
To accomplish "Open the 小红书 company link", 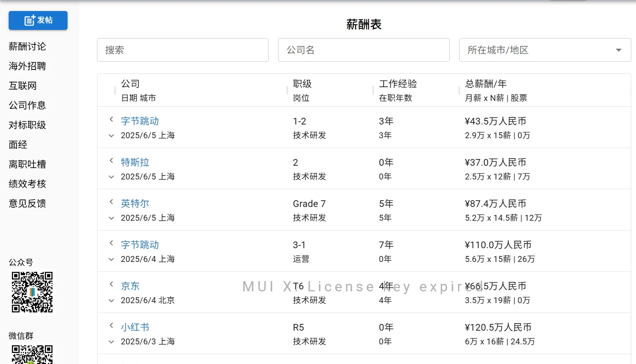I will 135,327.
